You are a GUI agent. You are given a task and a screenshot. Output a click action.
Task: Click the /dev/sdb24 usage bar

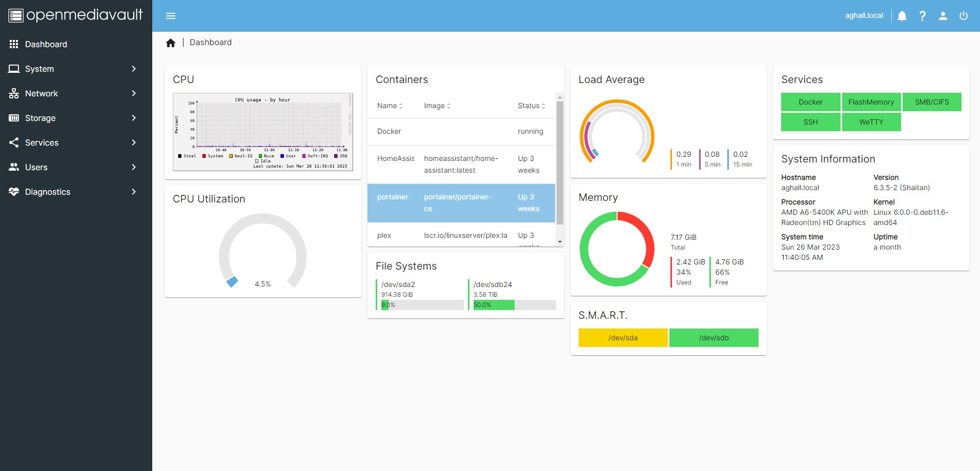(x=514, y=305)
